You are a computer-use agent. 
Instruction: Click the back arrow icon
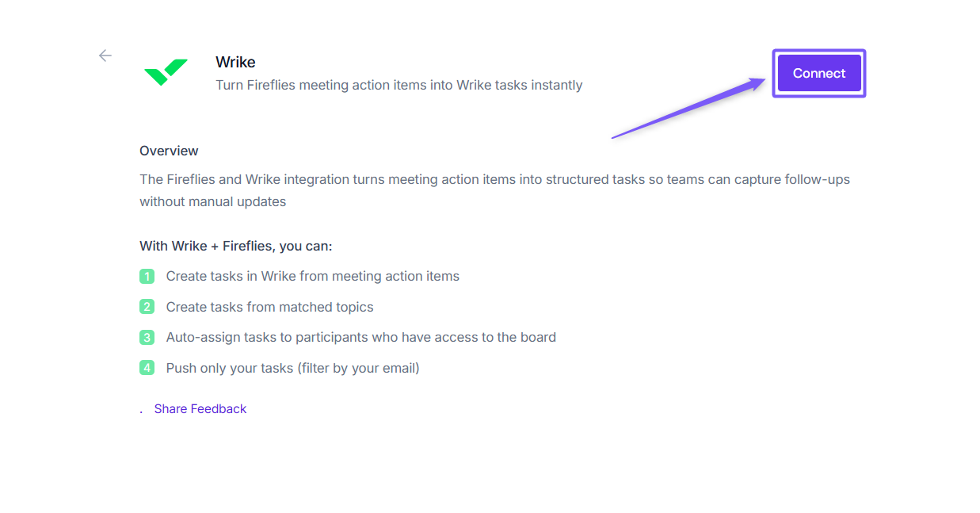tap(105, 56)
